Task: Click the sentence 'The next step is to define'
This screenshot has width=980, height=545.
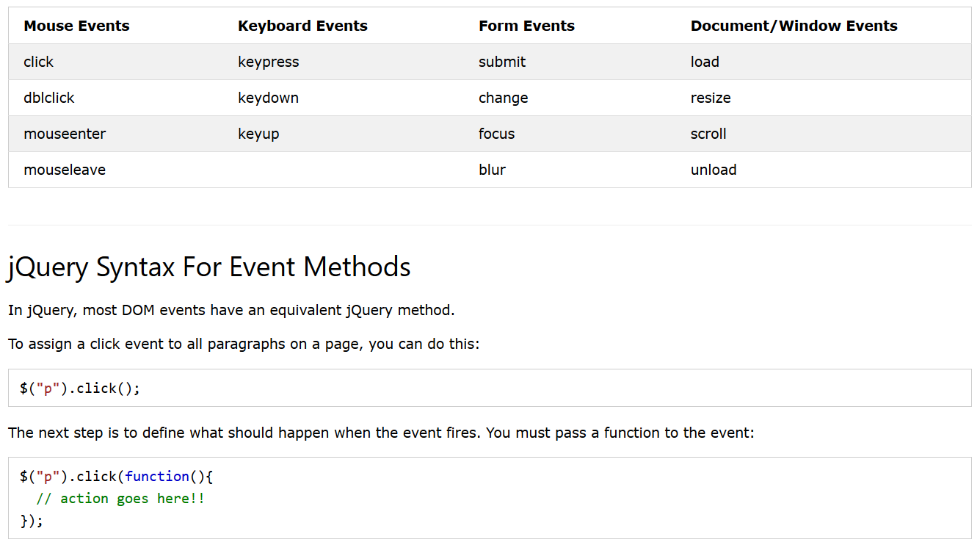Action: point(381,433)
